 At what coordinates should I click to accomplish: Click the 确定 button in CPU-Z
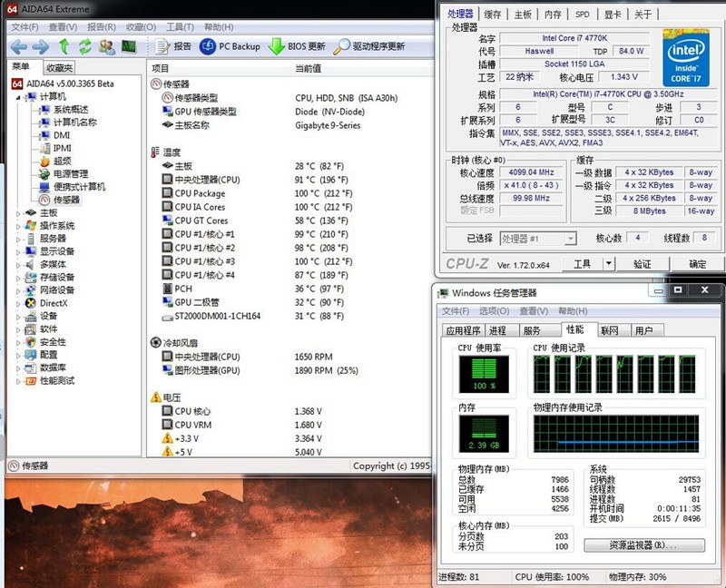coord(697,264)
